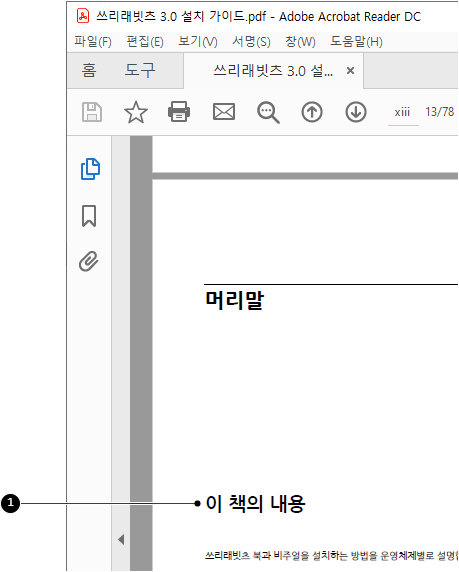Print the document using printer icon

click(x=179, y=112)
